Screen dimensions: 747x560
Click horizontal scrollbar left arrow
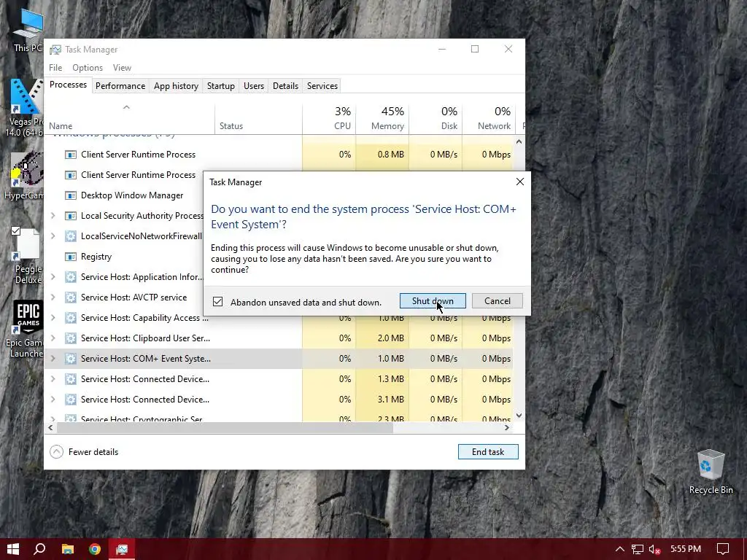pyautogui.click(x=50, y=427)
